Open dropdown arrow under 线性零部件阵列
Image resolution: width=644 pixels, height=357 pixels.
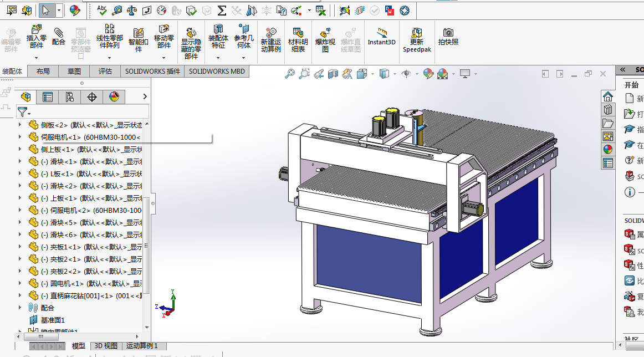click(x=109, y=58)
